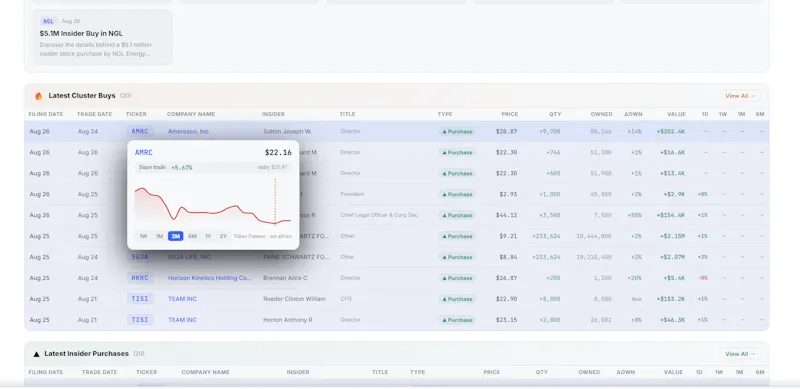Open View All for Latest Insider Purchases
The image size is (800, 389).
click(x=740, y=354)
